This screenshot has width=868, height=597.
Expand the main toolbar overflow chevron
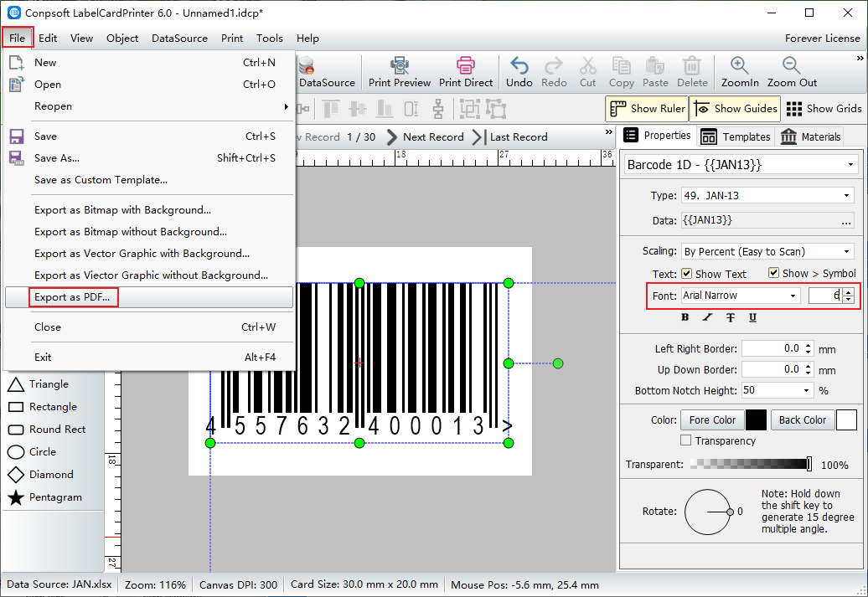[x=860, y=58]
